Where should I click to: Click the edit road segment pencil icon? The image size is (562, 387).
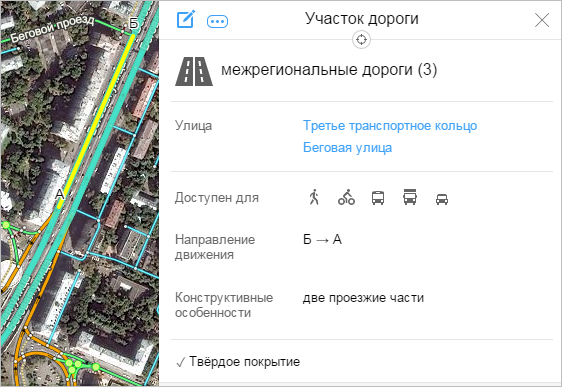[186, 19]
